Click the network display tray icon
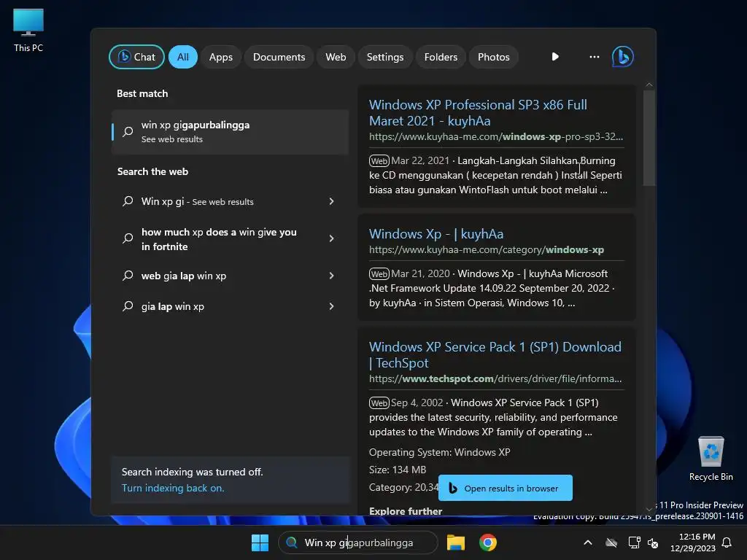Image resolution: width=747 pixels, height=560 pixels. 634,542
